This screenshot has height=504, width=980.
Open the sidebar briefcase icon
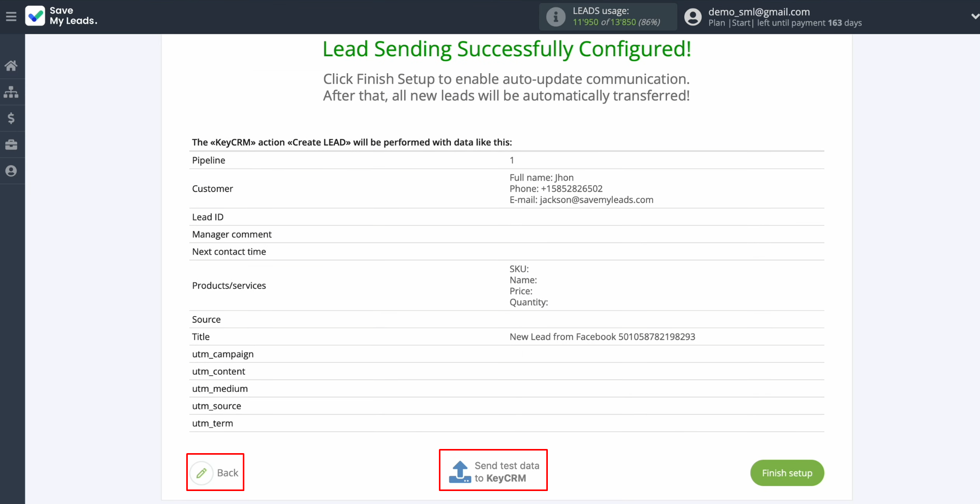click(x=11, y=145)
